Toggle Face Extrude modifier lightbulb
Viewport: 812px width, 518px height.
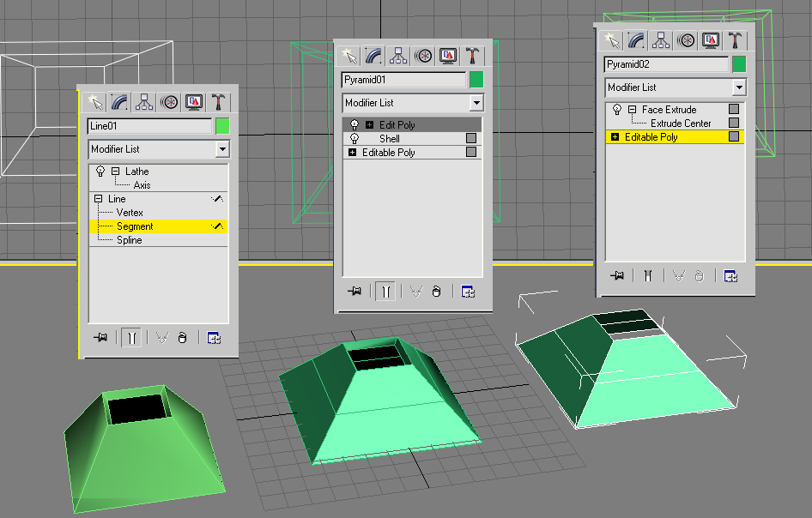point(617,110)
